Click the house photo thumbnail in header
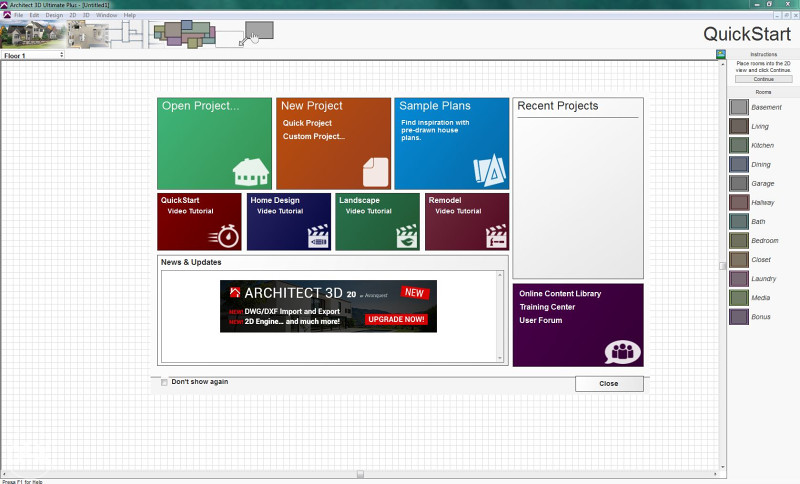Screen dimensions: 800x484 click(x=33, y=34)
